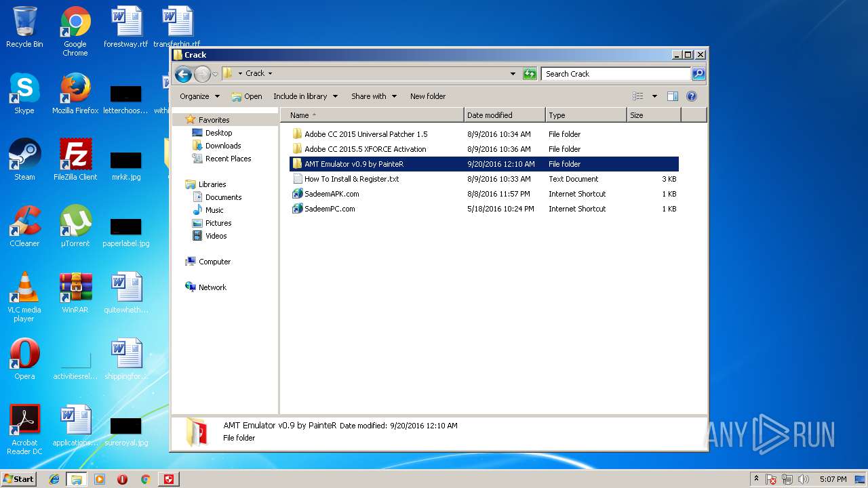Open the Videos library
868x488 pixels.
tap(216, 236)
